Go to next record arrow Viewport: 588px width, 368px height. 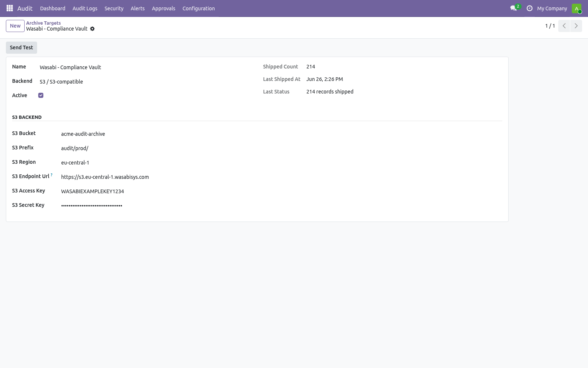(x=576, y=26)
